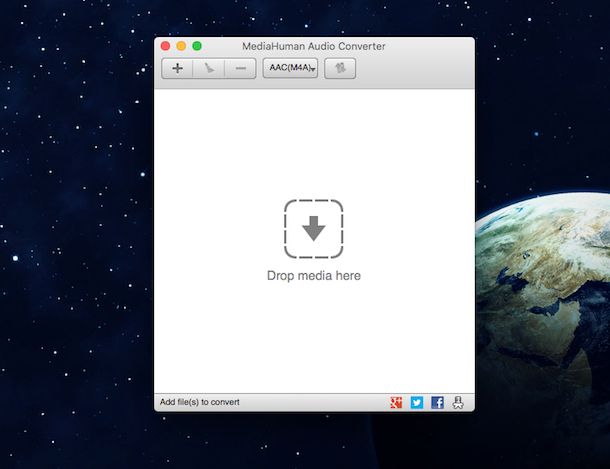Close the MediaHuman window with red button
Screen dimensions: 610x469
click(165, 46)
